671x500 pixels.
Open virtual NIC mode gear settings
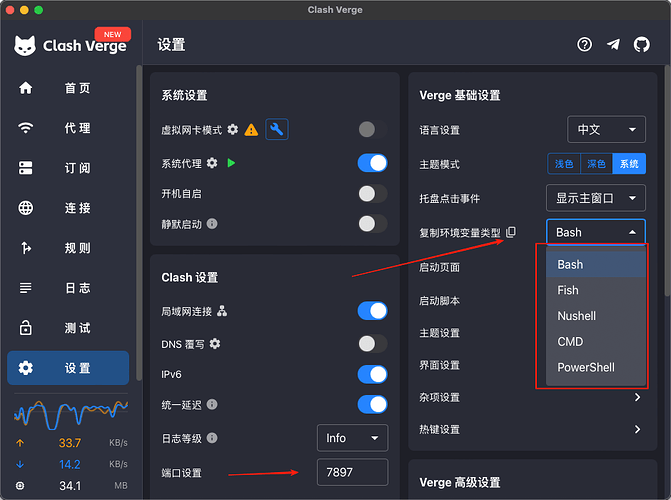coord(232,129)
